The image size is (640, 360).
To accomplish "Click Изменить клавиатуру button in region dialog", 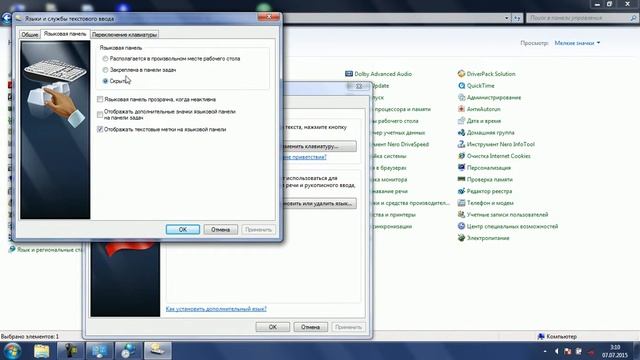I will [x=319, y=146].
